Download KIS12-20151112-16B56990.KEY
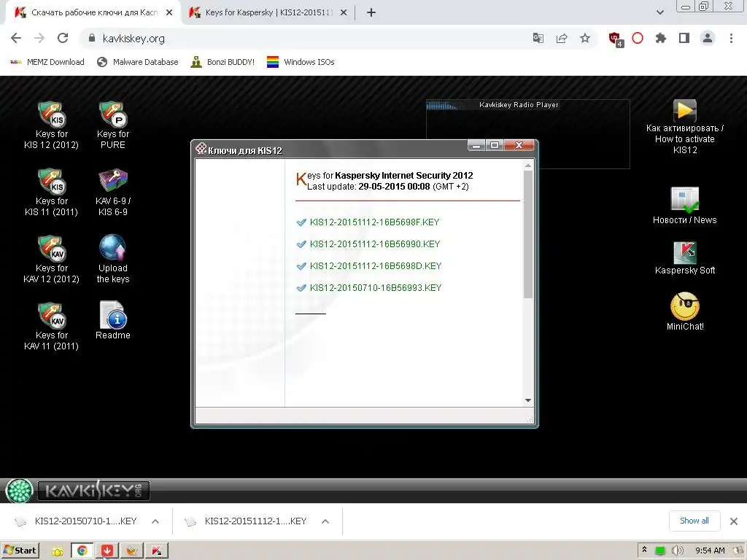Image resolution: width=747 pixels, height=560 pixels. point(375,244)
